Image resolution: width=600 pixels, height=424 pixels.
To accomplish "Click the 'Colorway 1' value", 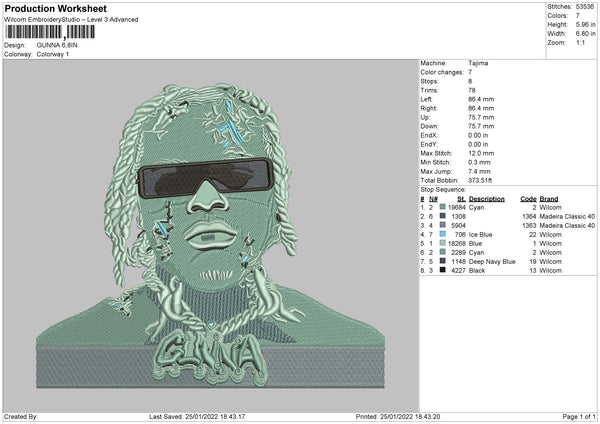I will [x=53, y=54].
